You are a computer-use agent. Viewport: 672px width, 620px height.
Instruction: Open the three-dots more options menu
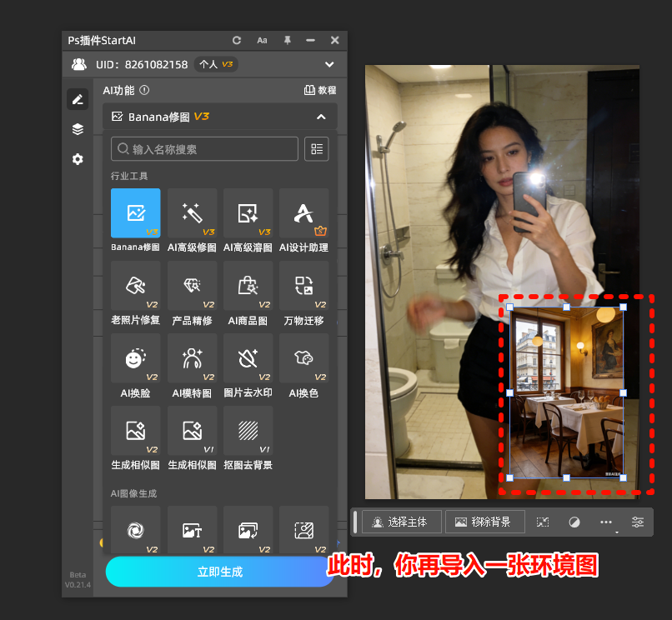[606, 522]
